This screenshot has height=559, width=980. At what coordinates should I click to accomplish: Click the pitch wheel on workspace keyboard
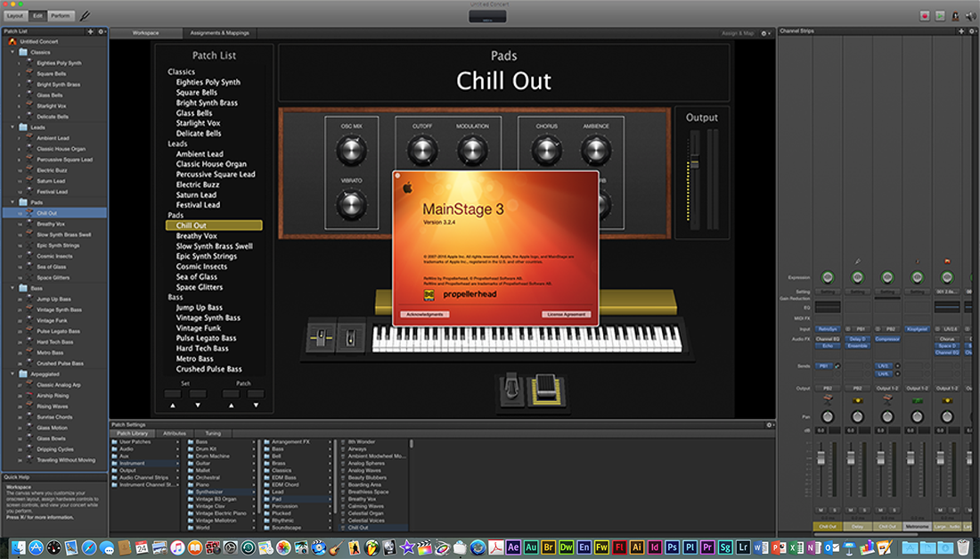pyautogui.click(x=322, y=337)
